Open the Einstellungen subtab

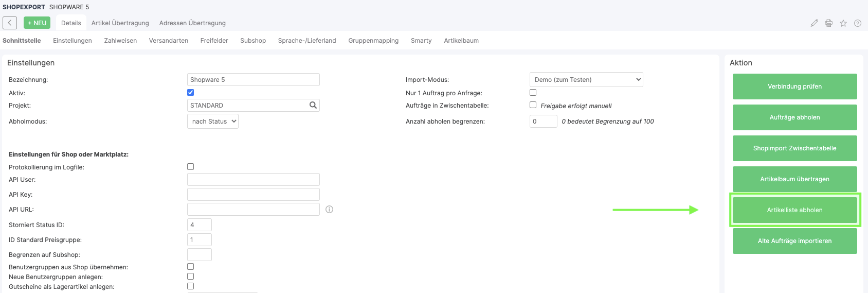tap(73, 41)
